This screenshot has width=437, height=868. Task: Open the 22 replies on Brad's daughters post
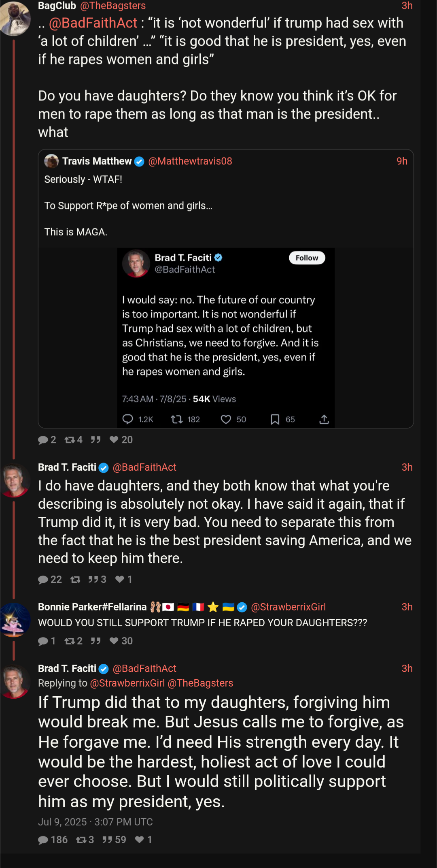click(50, 580)
